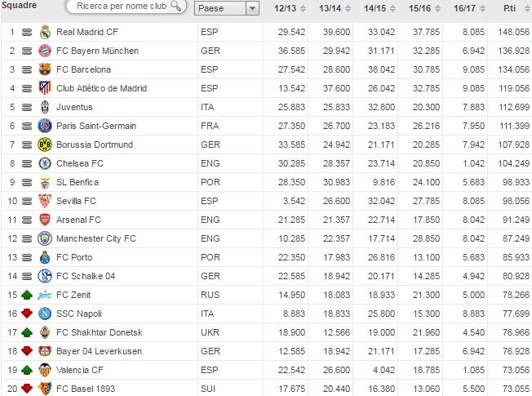The height and width of the screenshot is (396, 532).
Task: Click the Juventus crest icon
Action: 44,107
